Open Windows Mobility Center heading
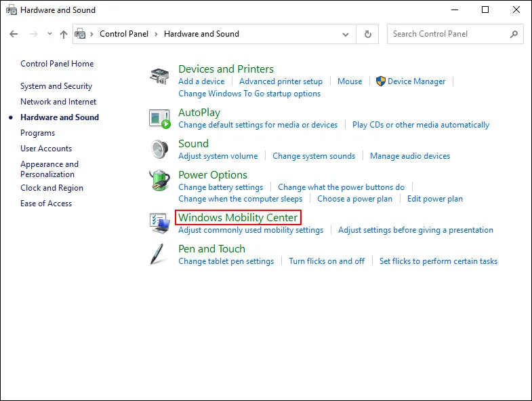532x401 pixels. click(x=238, y=218)
